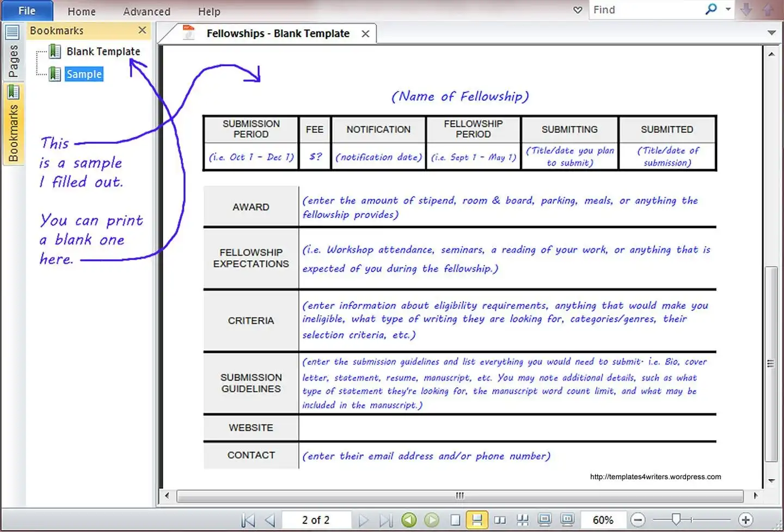Click the FEE table header
Screen dimensions: 784x532
(315, 130)
